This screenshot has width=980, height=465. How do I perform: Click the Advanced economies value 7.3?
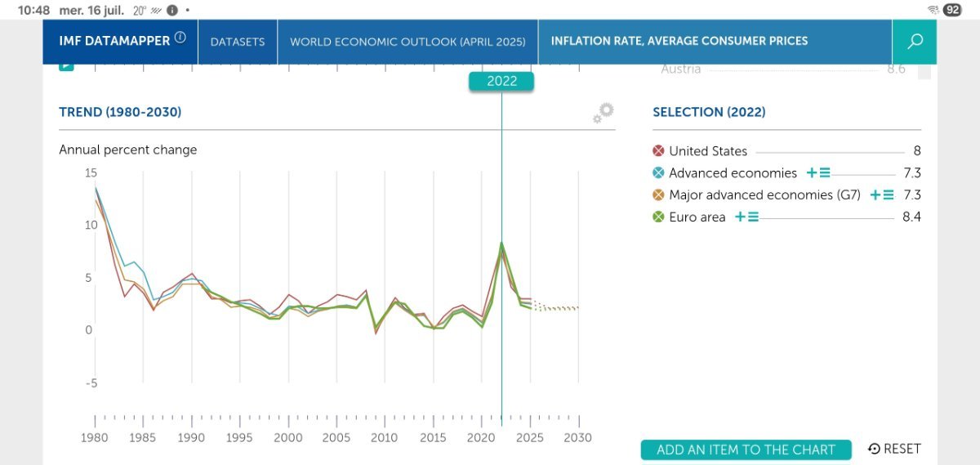click(x=912, y=173)
